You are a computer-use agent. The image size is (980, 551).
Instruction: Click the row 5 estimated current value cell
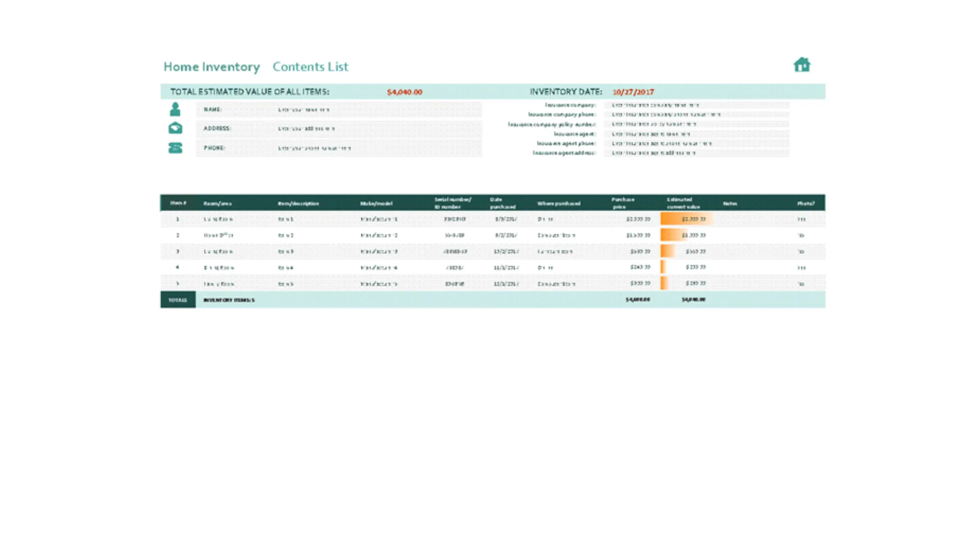[688, 283]
